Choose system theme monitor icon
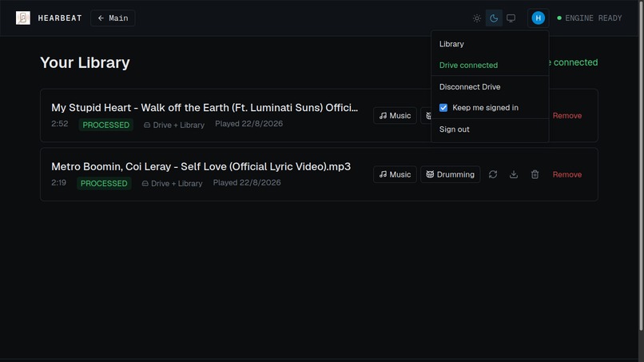 click(x=511, y=18)
